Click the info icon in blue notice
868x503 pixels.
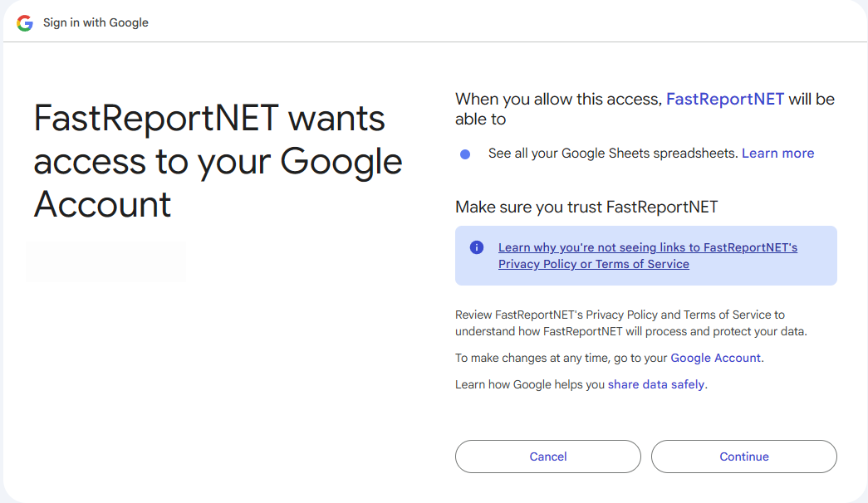[x=477, y=247]
